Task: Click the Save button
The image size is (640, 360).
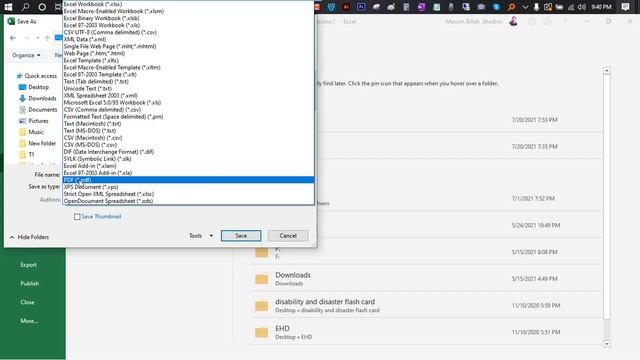Action: tap(241, 236)
